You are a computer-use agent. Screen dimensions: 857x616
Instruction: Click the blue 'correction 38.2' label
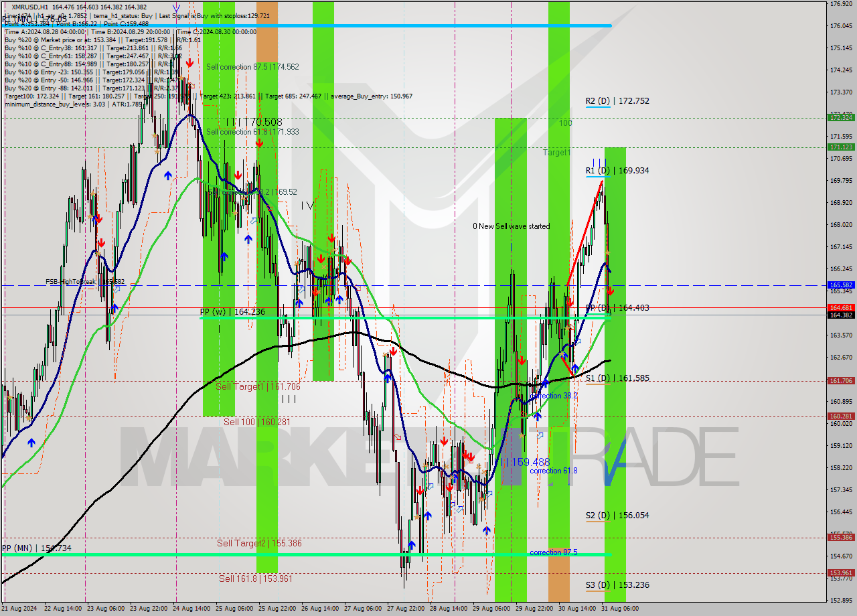pos(554,396)
